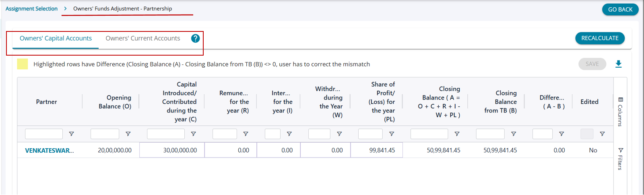The image size is (644, 195).
Task: Click the yellow highlight legend swatch
Action: click(x=23, y=64)
